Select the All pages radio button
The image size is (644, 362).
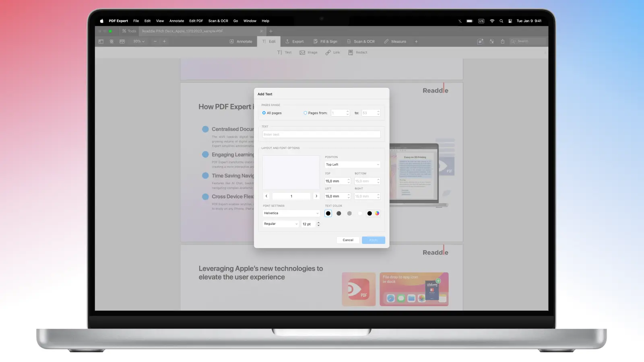click(x=264, y=113)
